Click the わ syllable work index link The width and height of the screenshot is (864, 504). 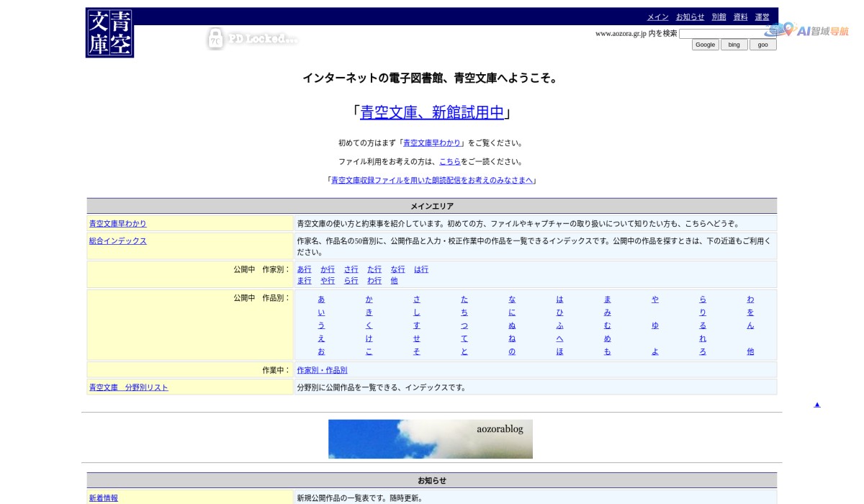pyautogui.click(x=750, y=299)
